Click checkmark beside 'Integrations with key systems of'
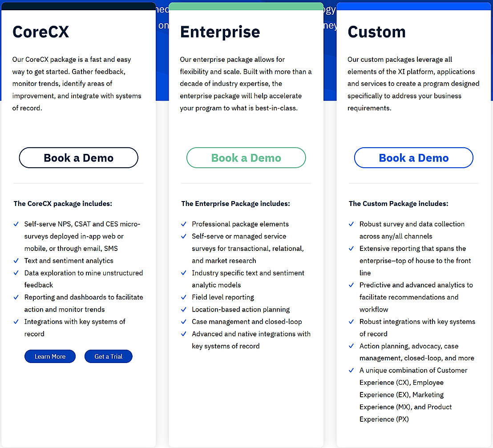Image resolution: width=493 pixels, height=448 pixels. point(16,322)
